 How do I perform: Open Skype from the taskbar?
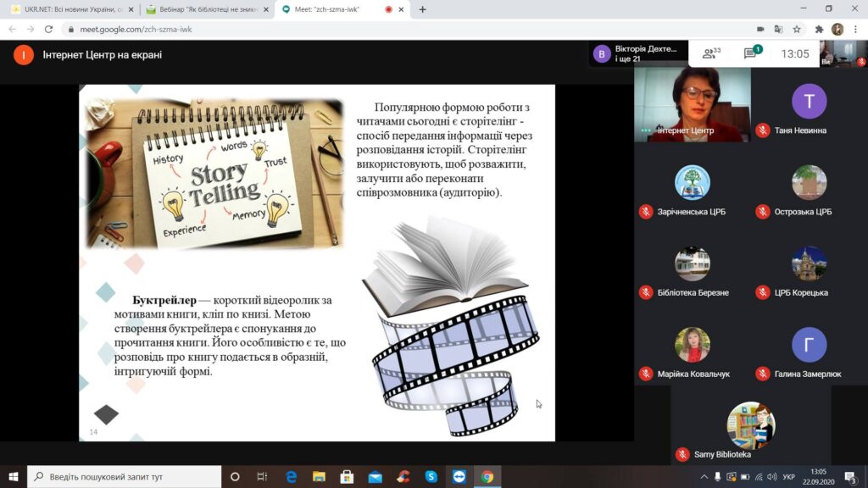click(x=431, y=476)
